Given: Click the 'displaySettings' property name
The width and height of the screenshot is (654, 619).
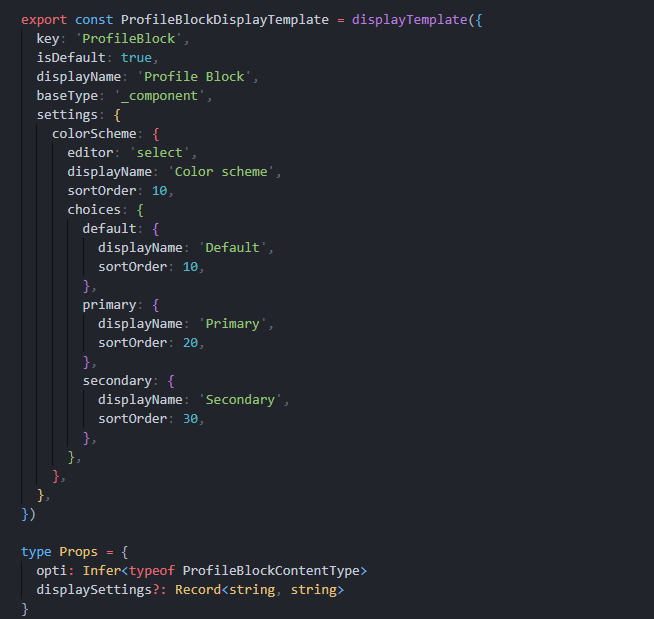Looking at the screenshot, I should coord(94,590).
